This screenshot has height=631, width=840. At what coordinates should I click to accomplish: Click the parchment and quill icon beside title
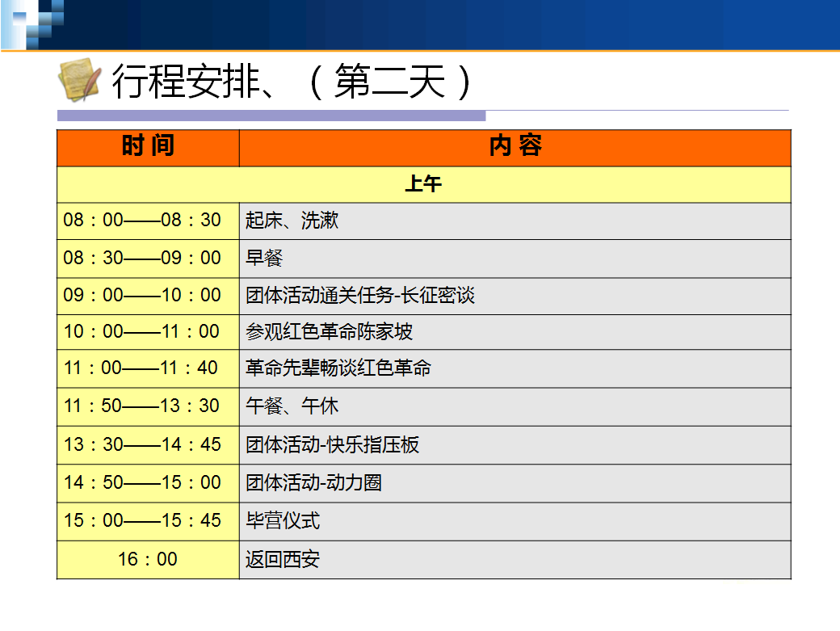pyautogui.click(x=79, y=80)
